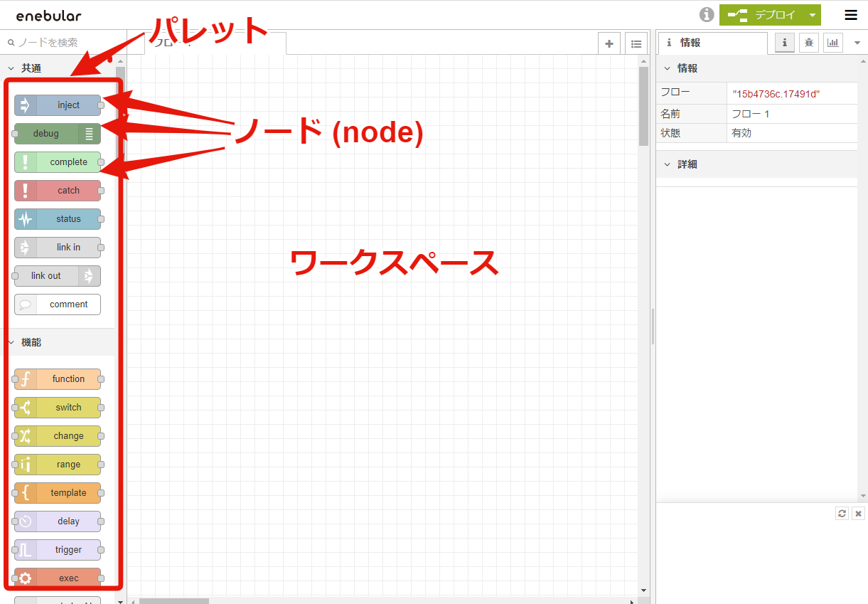Select the 情報 sidebar tab
Image resolution: width=868 pixels, height=604 pixels.
tap(712, 43)
